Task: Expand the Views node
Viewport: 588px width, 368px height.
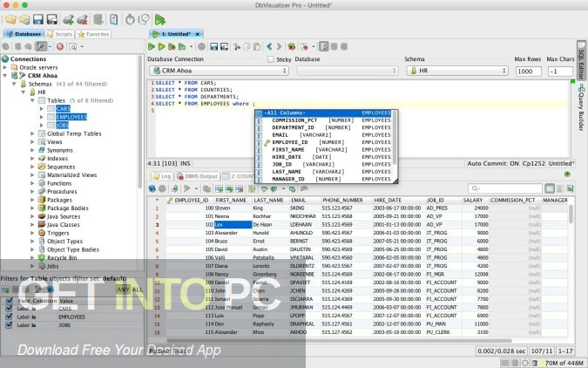Action: pos(32,142)
